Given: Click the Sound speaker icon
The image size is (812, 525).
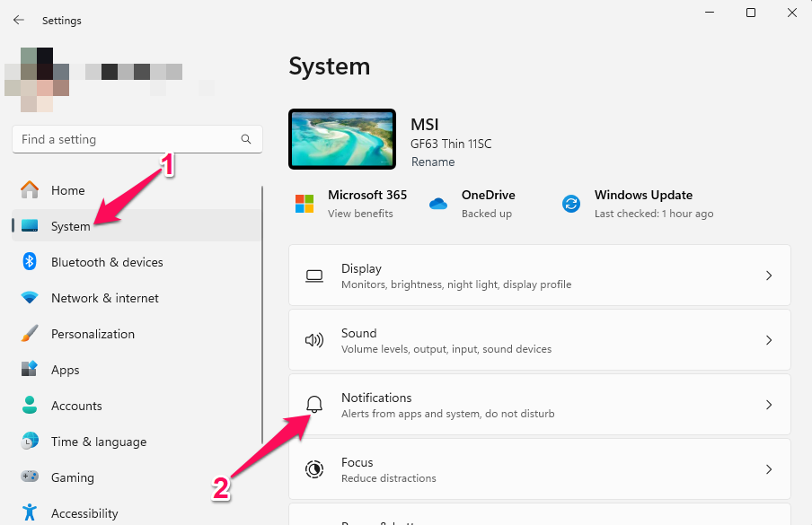Looking at the screenshot, I should tap(314, 340).
